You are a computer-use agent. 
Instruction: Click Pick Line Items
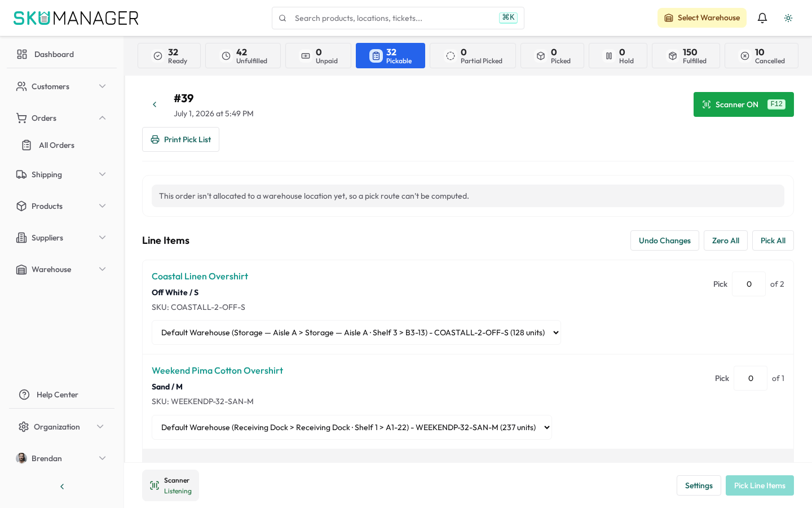tap(760, 485)
